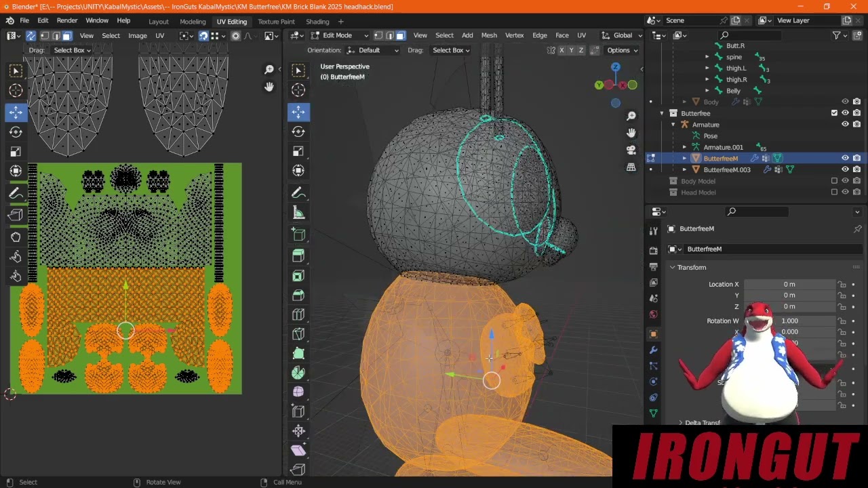Image resolution: width=868 pixels, height=488 pixels.
Task: Click the UV editor zoom magnifier icon
Action: click(269, 70)
